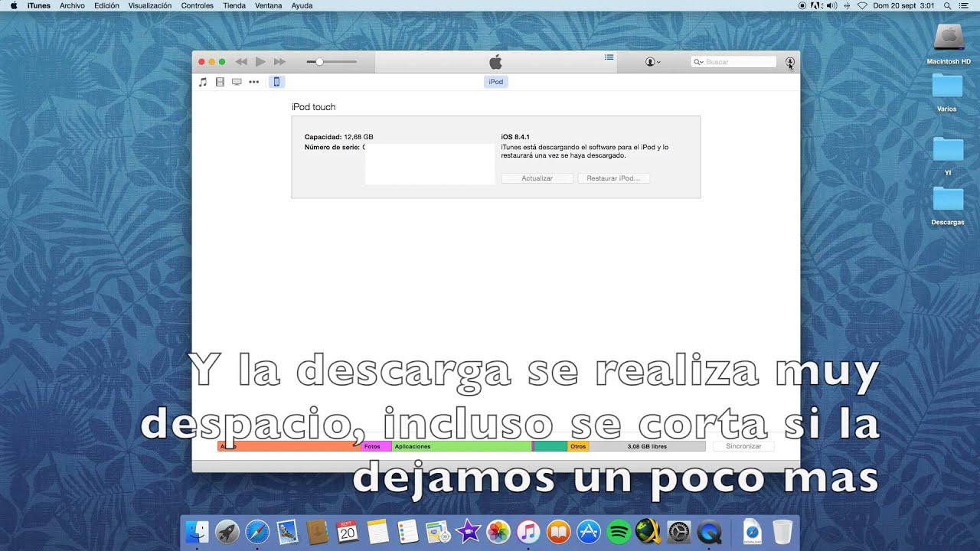Click the iOS 8.4.1 version label

(x=515, y=137)
